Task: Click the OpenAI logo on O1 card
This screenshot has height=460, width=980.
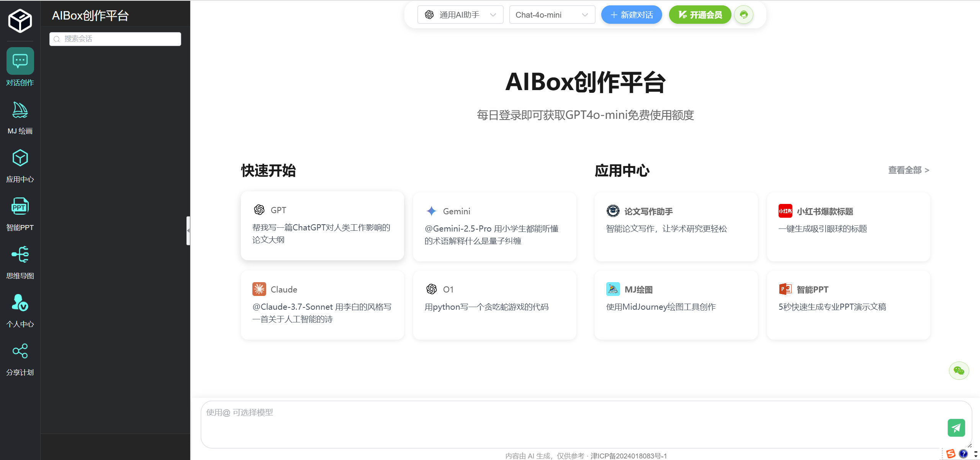Action: click(432, 289)
